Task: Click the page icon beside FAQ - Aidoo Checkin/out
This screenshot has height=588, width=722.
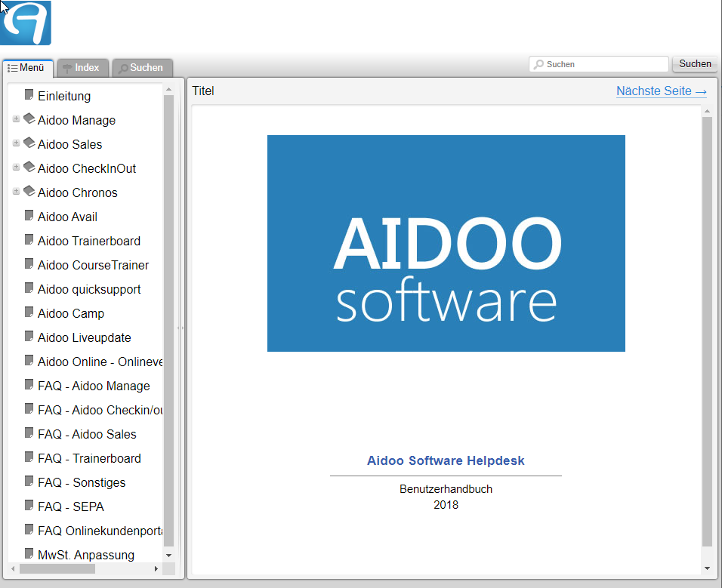Action: click(29, 408)
